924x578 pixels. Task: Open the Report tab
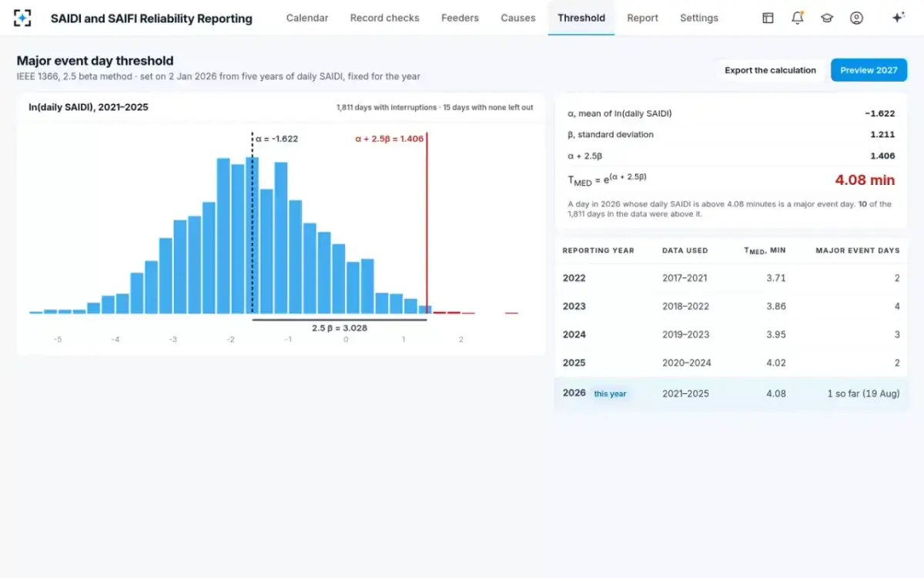click(x=642, y=18)
